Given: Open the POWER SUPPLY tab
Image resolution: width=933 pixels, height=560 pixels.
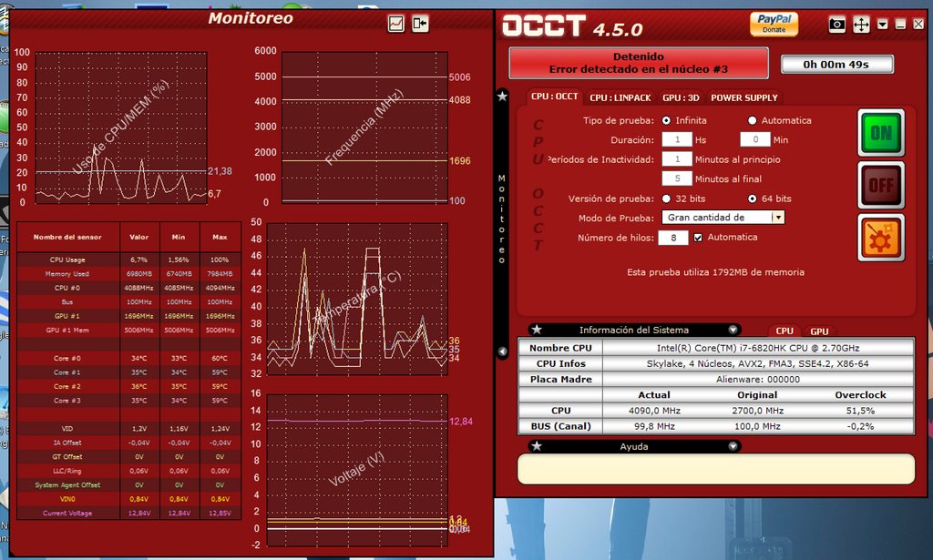Looking at the screenshot, I should pos(743,97).
